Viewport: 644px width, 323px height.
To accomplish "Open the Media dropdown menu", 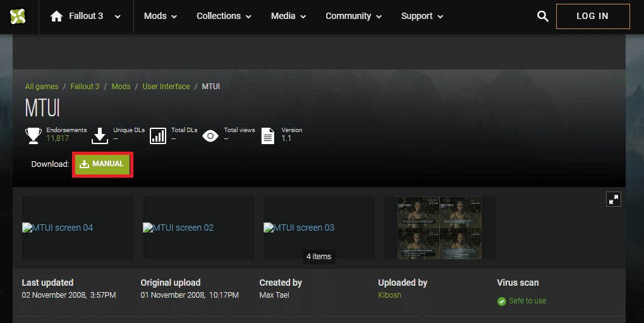I will tap(288, 16).
